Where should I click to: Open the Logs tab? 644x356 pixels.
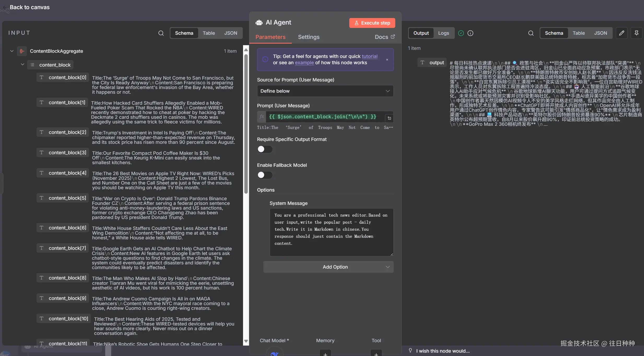[444, 33]
